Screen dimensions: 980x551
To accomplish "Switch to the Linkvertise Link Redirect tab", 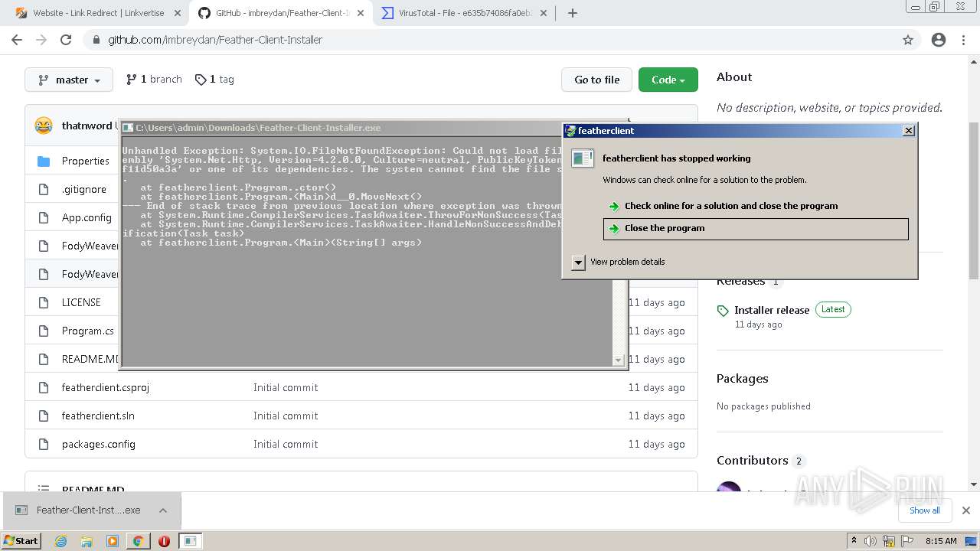I will [x=100, y=13].
